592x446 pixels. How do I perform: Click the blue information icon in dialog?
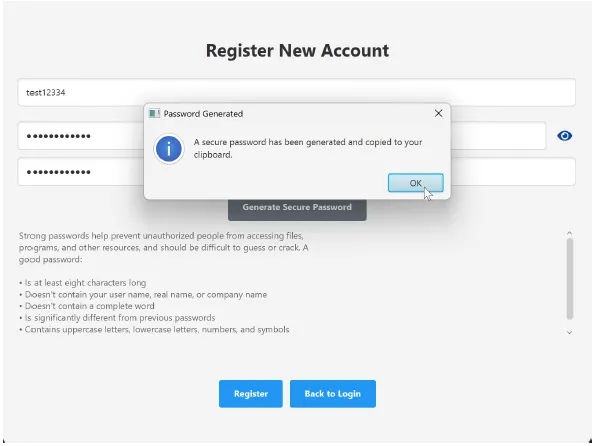(168, 149)
